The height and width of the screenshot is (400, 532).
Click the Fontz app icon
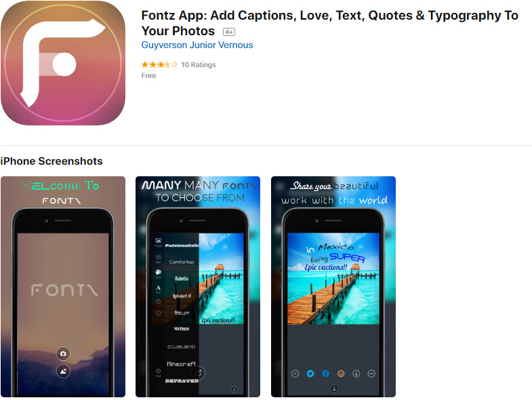pos(63,63)
